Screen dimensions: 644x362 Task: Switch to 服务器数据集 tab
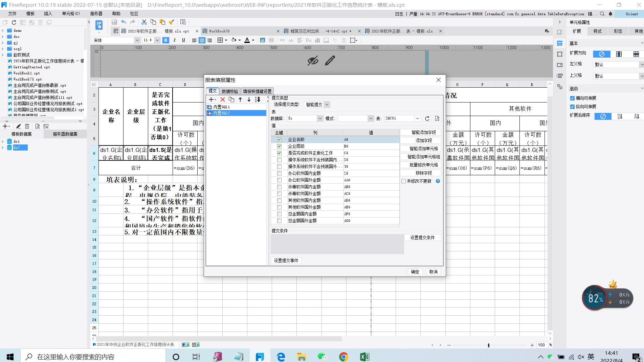pyautogui.click(x=65, y=134)
